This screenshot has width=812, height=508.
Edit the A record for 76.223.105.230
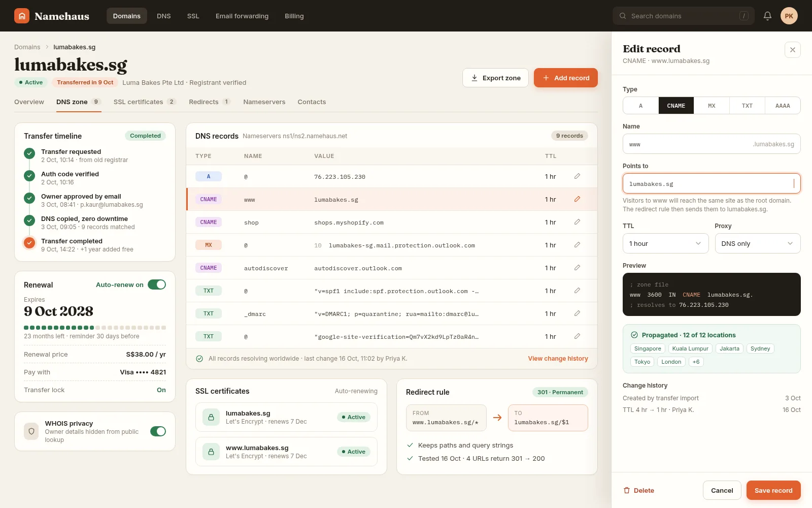[577, 176]
